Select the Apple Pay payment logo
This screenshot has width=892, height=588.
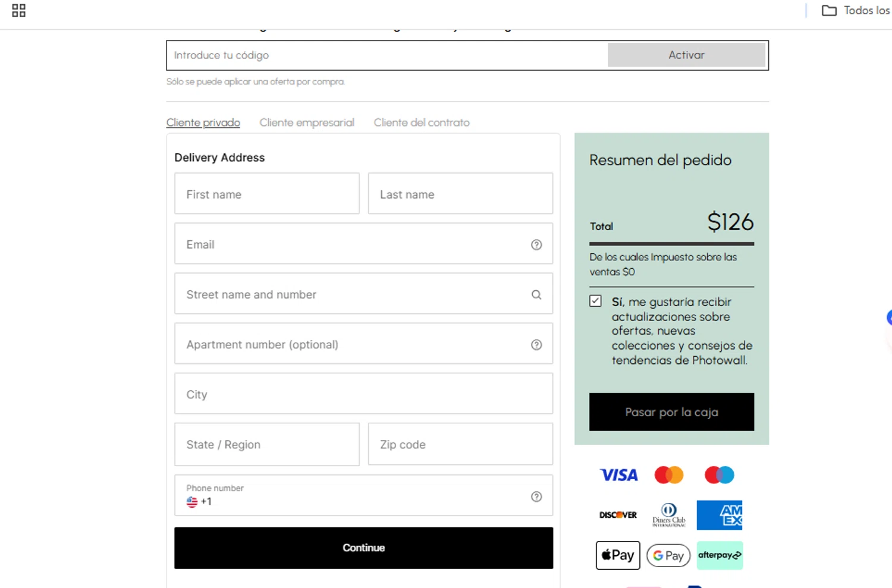(x=618, y=555)
